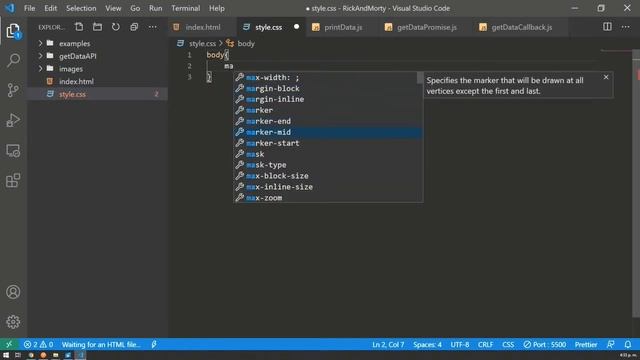Choose margin-block suggestion

[327, 88]
